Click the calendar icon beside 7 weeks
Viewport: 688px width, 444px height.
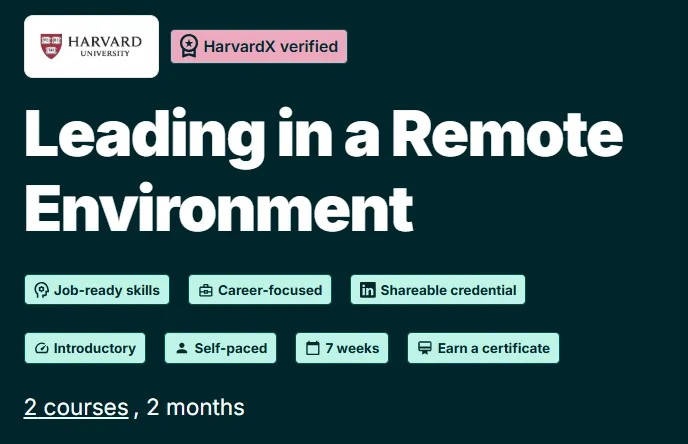click(312, 348)
